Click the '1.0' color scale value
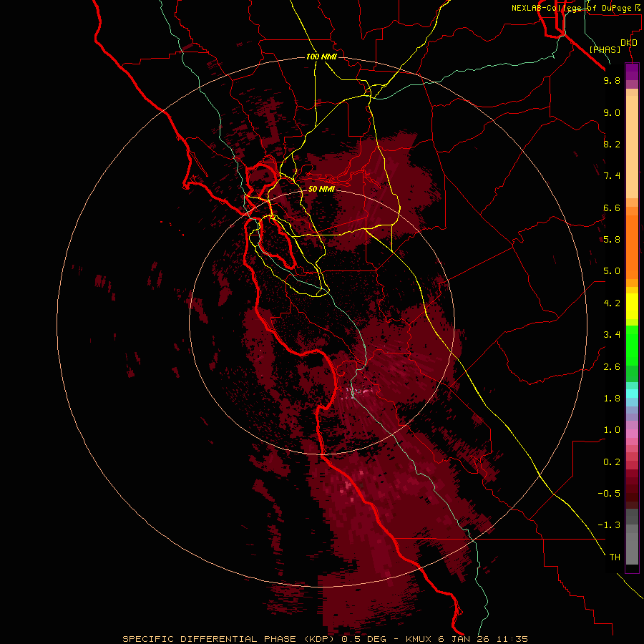Screen dimensions: 644x644 612,430
